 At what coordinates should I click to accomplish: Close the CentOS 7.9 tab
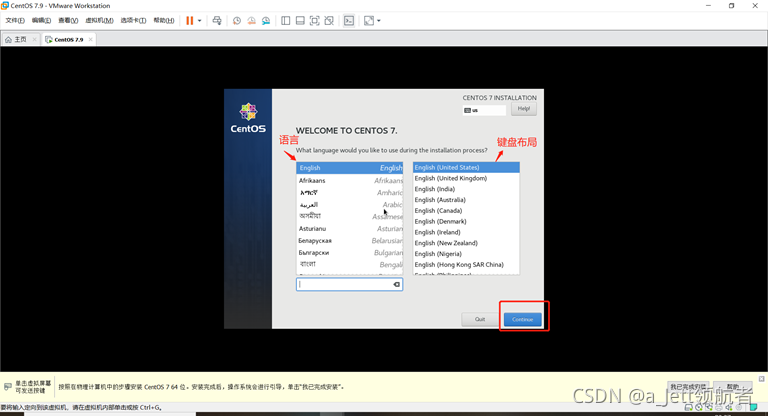[x=91, y=40]
